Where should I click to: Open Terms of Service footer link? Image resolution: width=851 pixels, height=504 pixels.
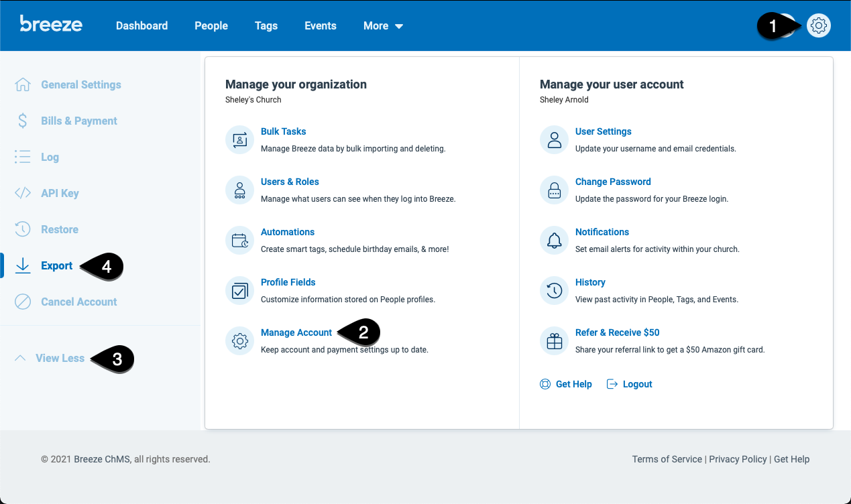point(667,459)
